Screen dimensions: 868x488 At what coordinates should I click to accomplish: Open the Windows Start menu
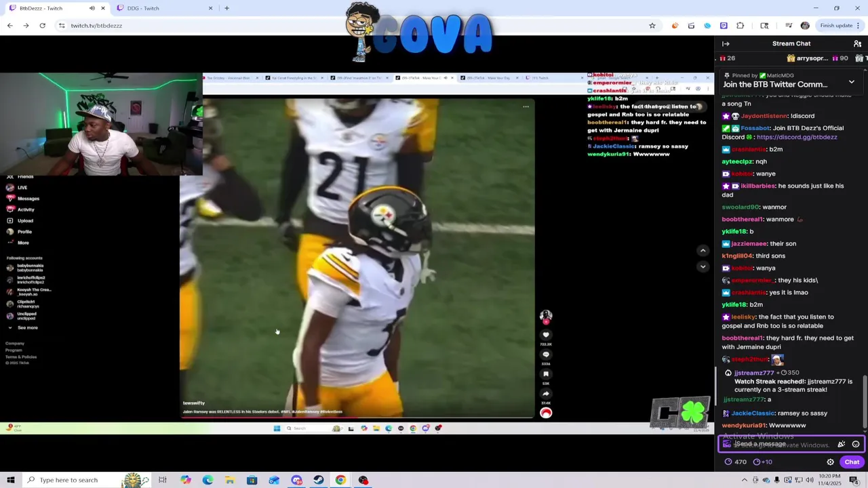10,480
